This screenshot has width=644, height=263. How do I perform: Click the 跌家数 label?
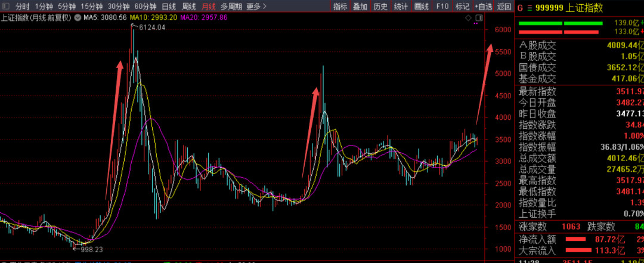601,227
